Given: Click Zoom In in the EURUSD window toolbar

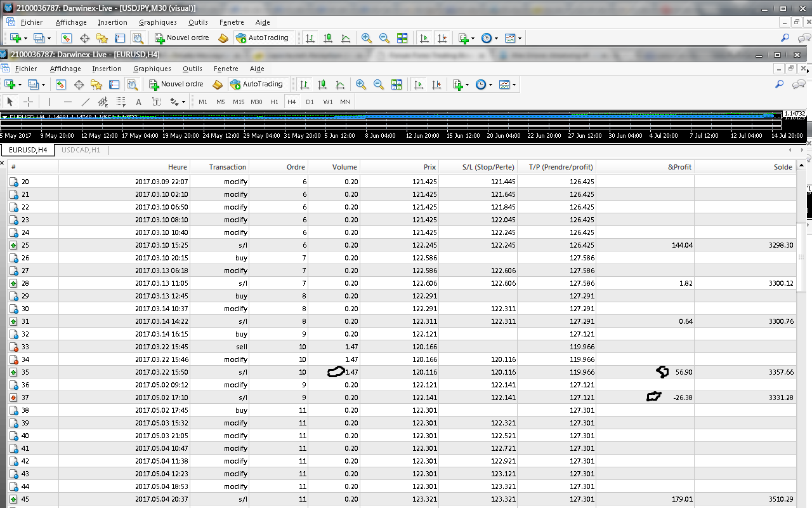Looking at the screenshot, I should point(361,84).
